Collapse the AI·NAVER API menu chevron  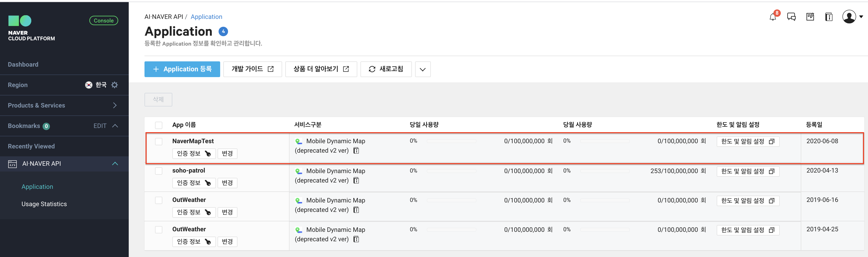tap(115, 164)
